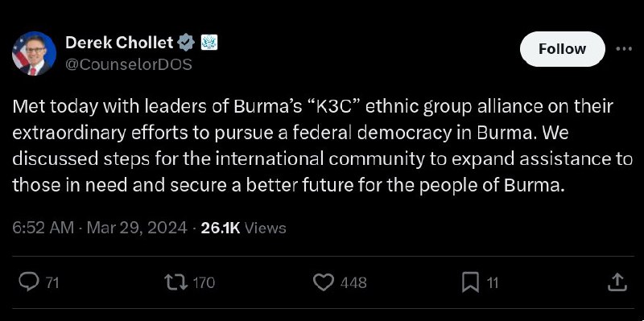The width and height of the screenshot is (644, 321).
Task: Select the tweet text about Burma's K3C alliance
Action: (323, 146)
